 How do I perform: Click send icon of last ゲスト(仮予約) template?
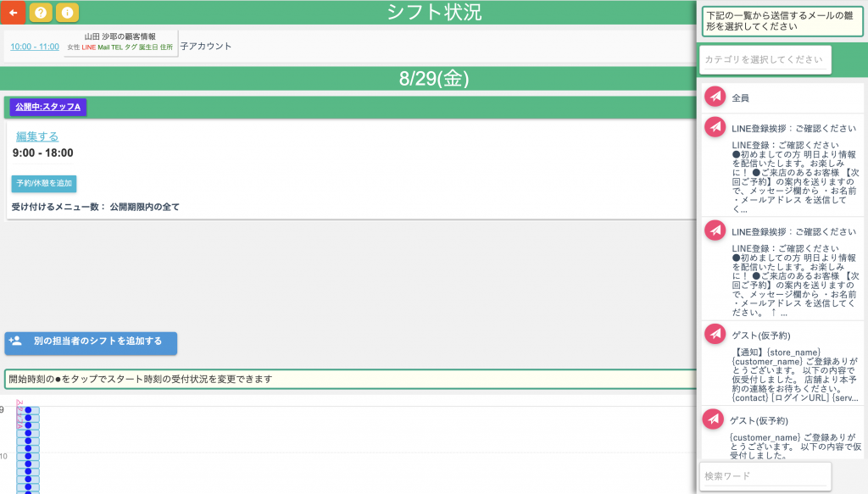(715, 419)
